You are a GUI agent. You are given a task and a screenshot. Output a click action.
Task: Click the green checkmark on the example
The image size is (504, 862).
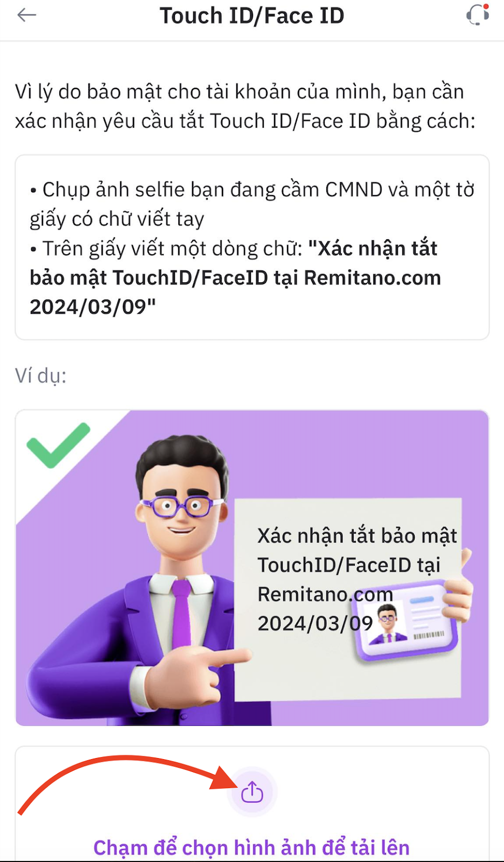pos(58,445)
